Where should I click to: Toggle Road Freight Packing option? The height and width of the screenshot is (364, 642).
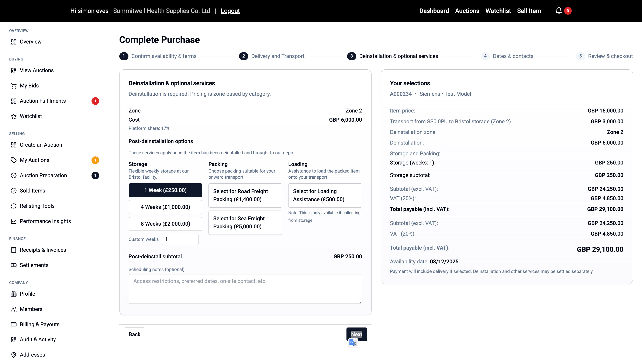point(245,195)
